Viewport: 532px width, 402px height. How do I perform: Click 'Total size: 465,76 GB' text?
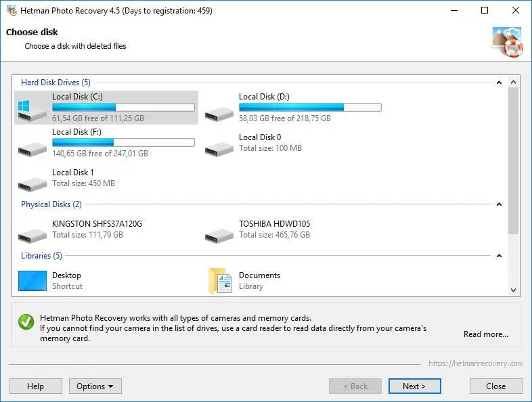pyautogui.click(x=275, y=235)
